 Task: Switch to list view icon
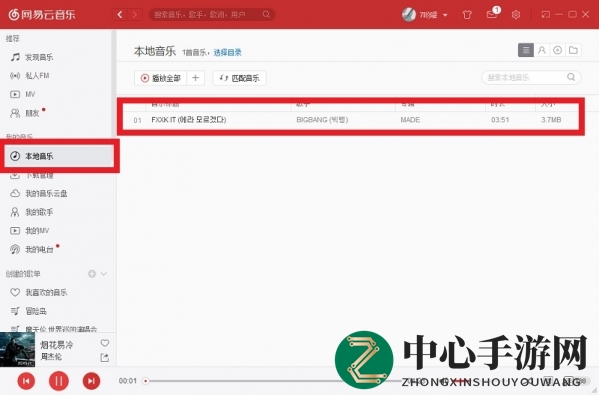[x=526, y=50]
